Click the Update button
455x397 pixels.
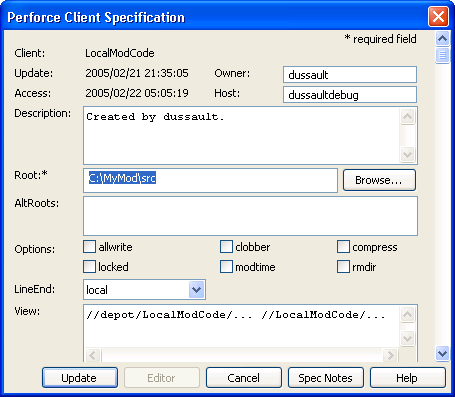(80, 378)
